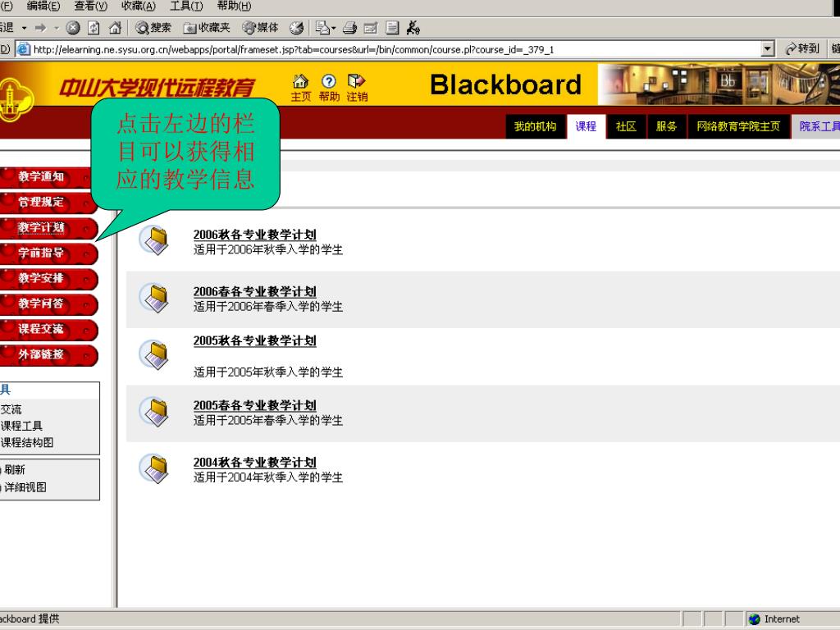
Task: Open the Edit (编辑) menu
Action: (43, 6)
